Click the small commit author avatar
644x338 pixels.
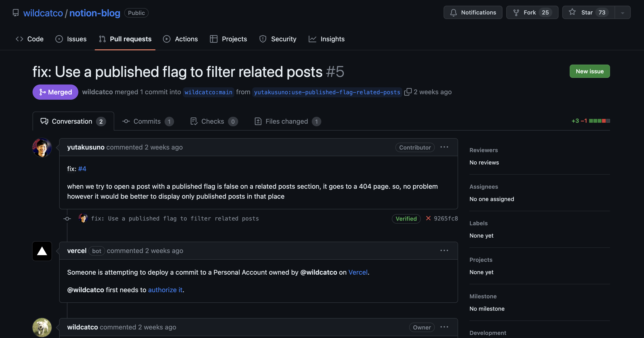click(x=83, y=218)
